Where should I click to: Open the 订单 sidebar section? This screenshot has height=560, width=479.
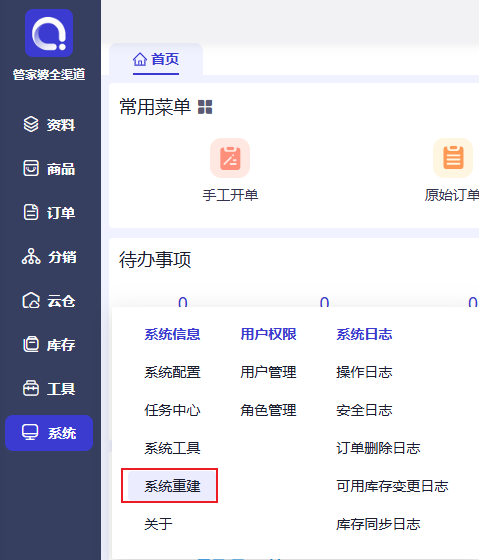point(49,212)
